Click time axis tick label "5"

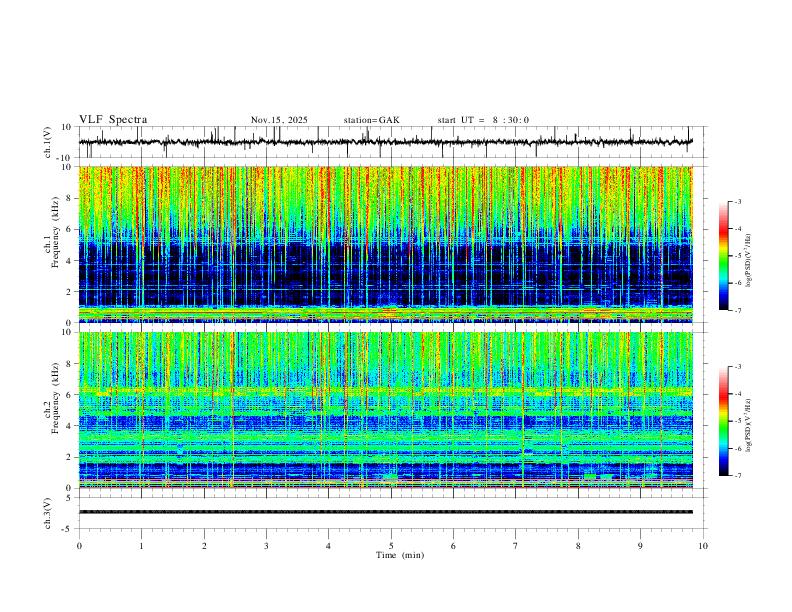pos(391,546)
